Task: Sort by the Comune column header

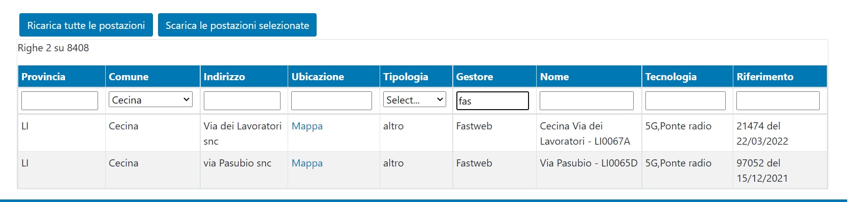Action: [129, 77]
